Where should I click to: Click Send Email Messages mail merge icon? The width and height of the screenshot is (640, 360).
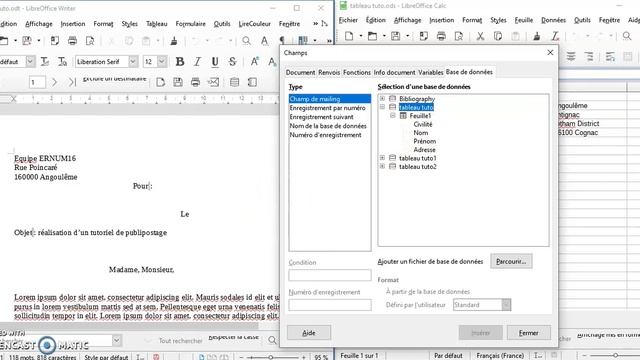click(213, 82)
